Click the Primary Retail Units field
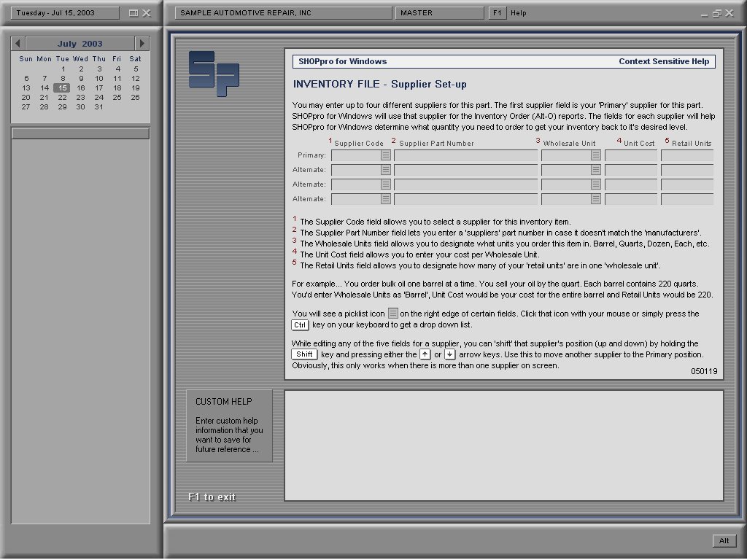The height and width of the screenshot is (560, 747). [x=687, y=155]
